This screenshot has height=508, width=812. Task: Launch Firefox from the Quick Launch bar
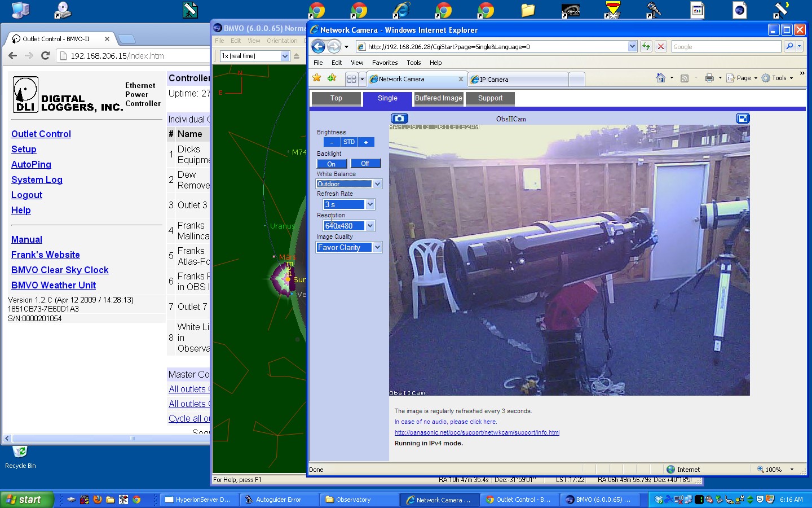[98, 500]
